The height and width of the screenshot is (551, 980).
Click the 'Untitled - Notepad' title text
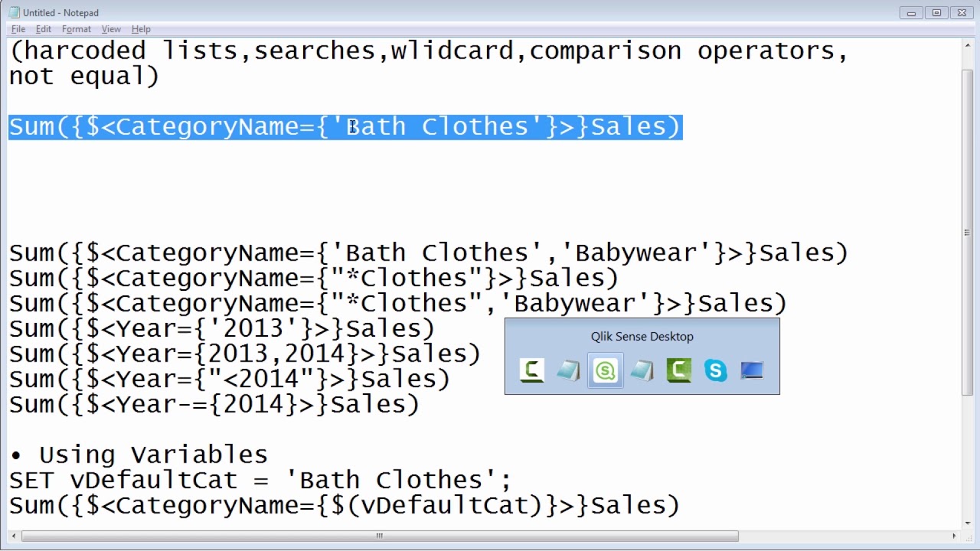pos(60,13)
